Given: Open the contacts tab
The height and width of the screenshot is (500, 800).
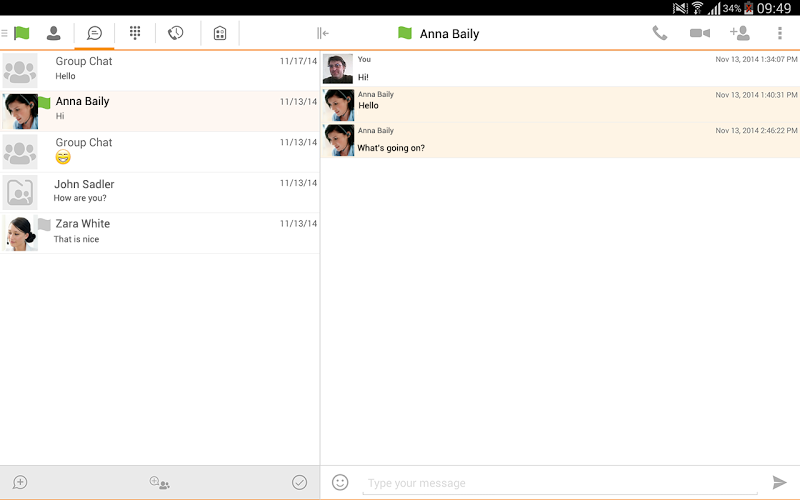Looking at the screenshot, I should click(54, 33).
